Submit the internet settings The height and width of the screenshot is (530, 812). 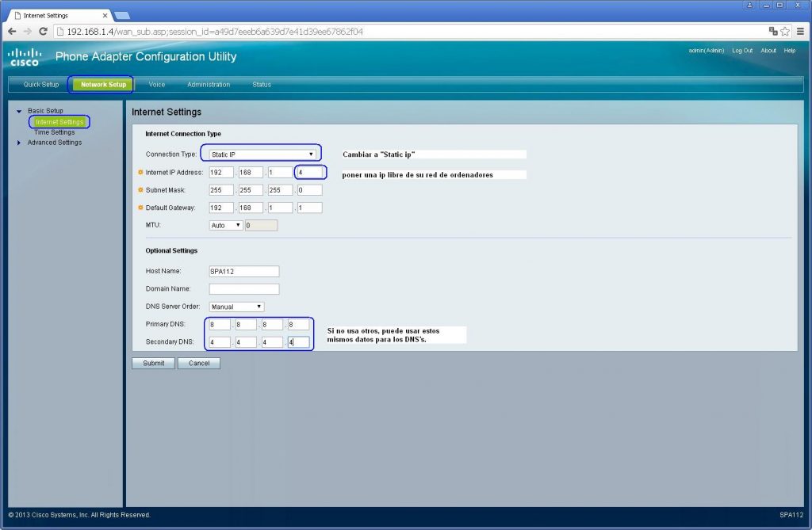(152, 363)
